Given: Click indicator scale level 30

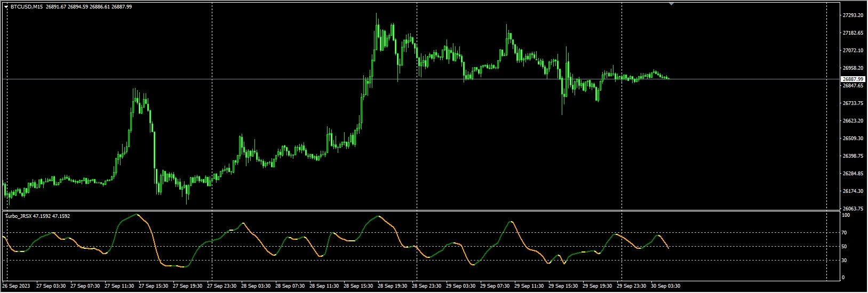Looking at the screenshot, I should (845, 261).
